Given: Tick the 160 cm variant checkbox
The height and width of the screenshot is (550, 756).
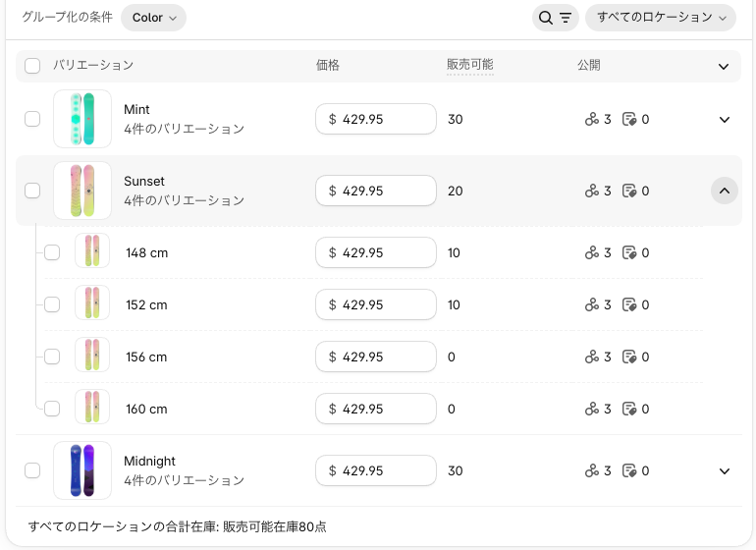Looking at the screenshot, I should click(x=52, y=409).
